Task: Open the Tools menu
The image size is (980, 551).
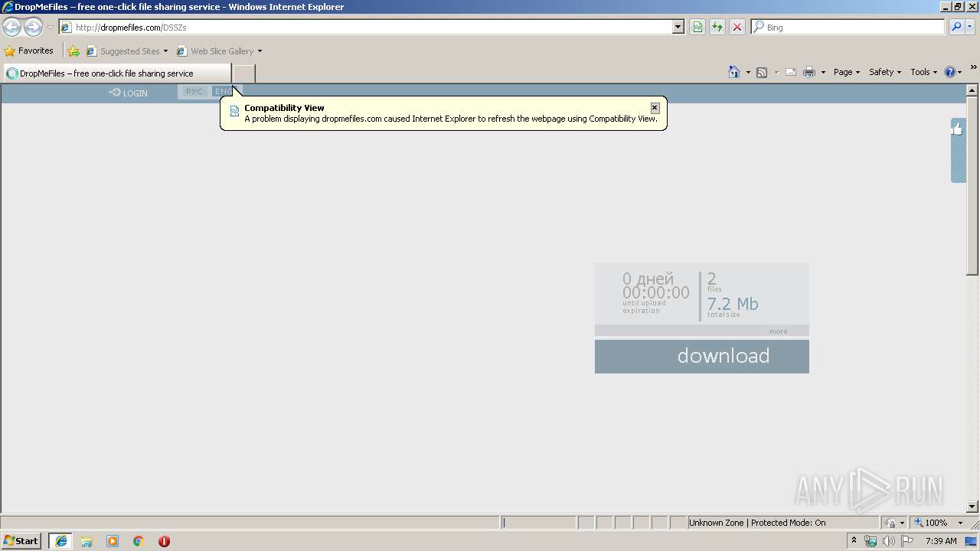Action: 923,72
